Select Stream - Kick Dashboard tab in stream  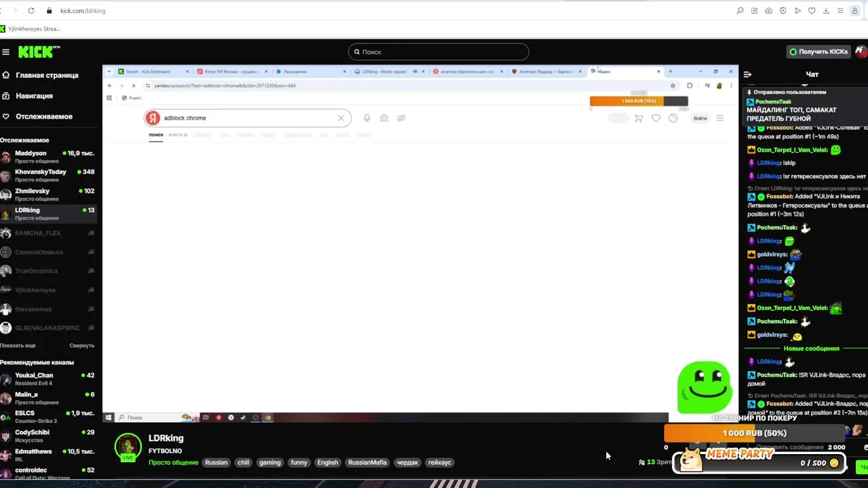pos(152,71)
